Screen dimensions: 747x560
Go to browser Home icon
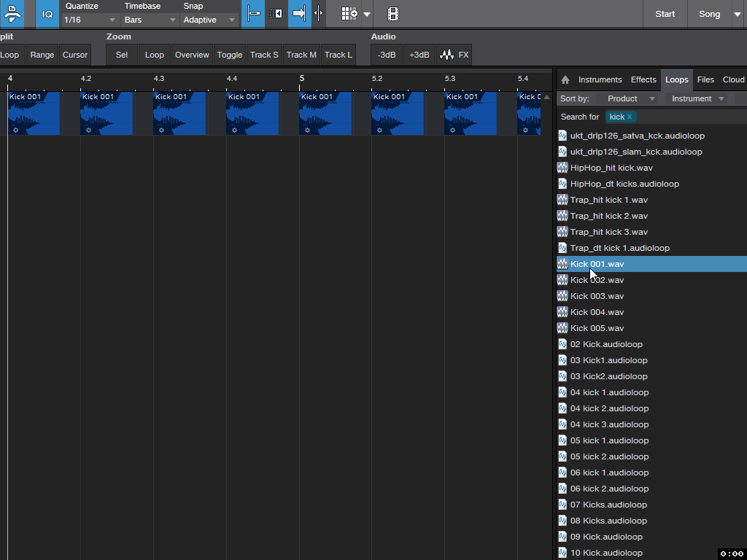click(x=565, y=80)
